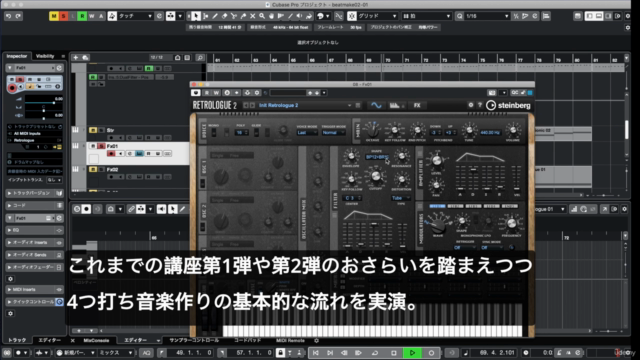Select the Erase tool
640x360 pixels.
pos(224,16)
